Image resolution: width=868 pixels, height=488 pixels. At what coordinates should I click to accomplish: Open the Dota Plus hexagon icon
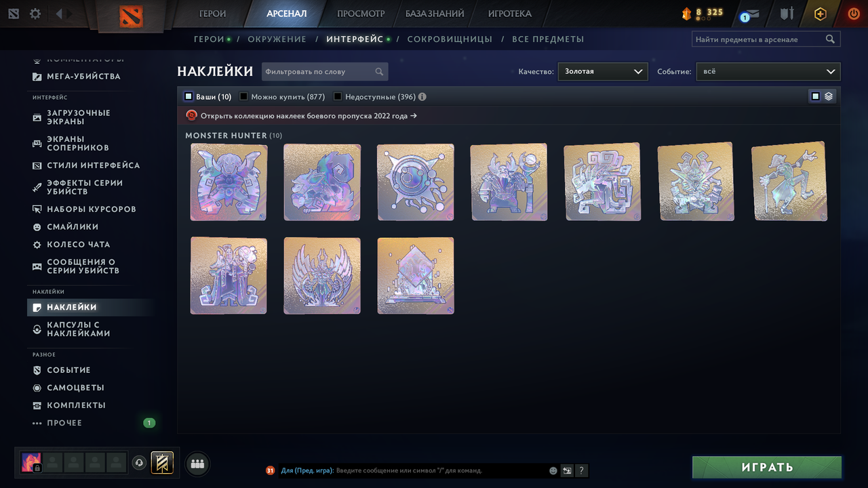tap(821, 14)
